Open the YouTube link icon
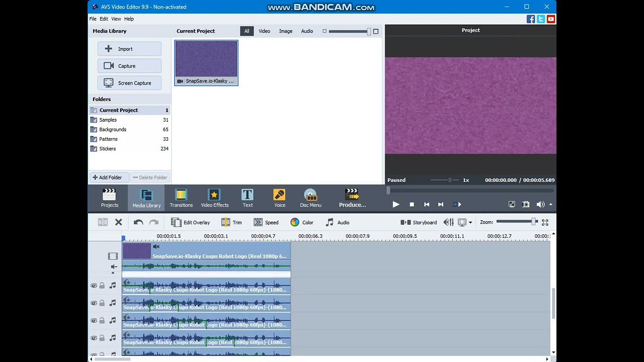Image resolution: width=644 pixels, height=362 pixels. (x=551, y=19)
